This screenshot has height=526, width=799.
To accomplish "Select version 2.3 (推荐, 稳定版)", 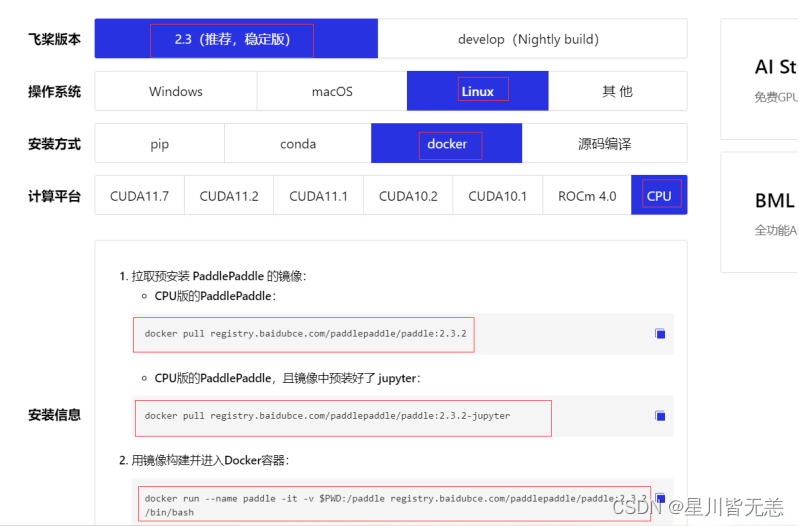I will (236, 39).
